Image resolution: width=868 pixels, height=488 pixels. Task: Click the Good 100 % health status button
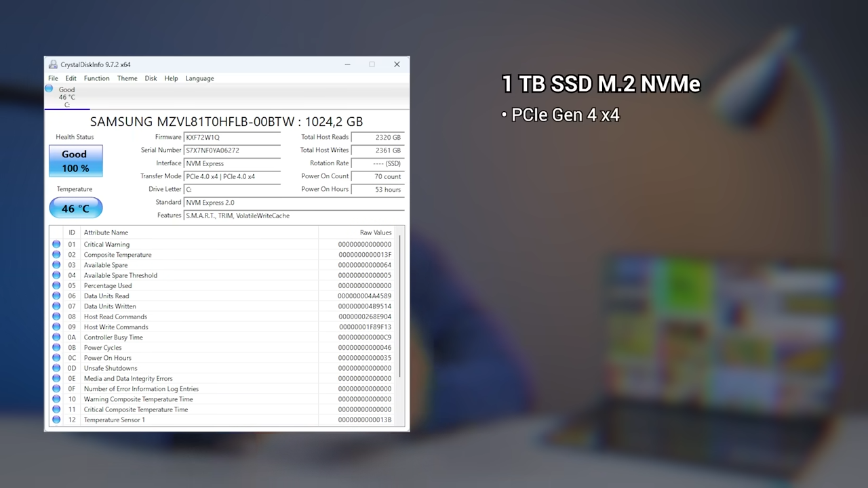point(75,161)
